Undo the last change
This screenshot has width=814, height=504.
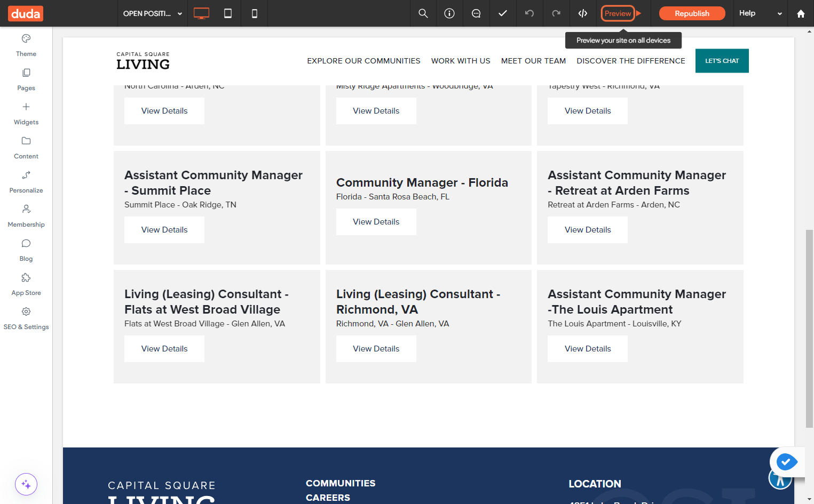[530, 13]
